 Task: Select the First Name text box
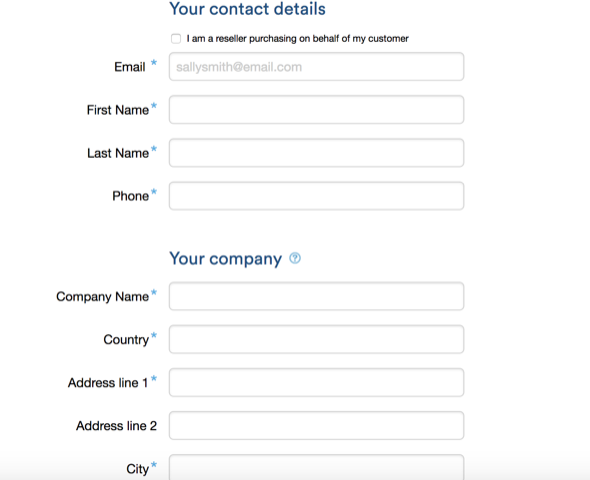tap(316, 109)
